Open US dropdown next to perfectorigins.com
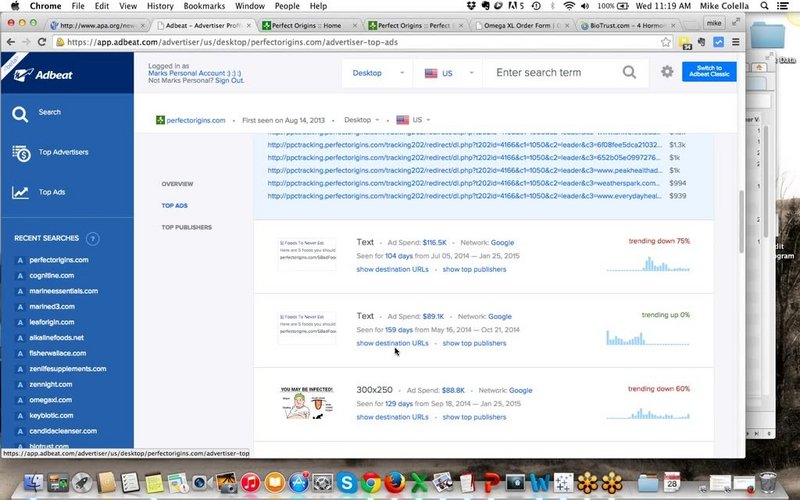 [413, 120]
